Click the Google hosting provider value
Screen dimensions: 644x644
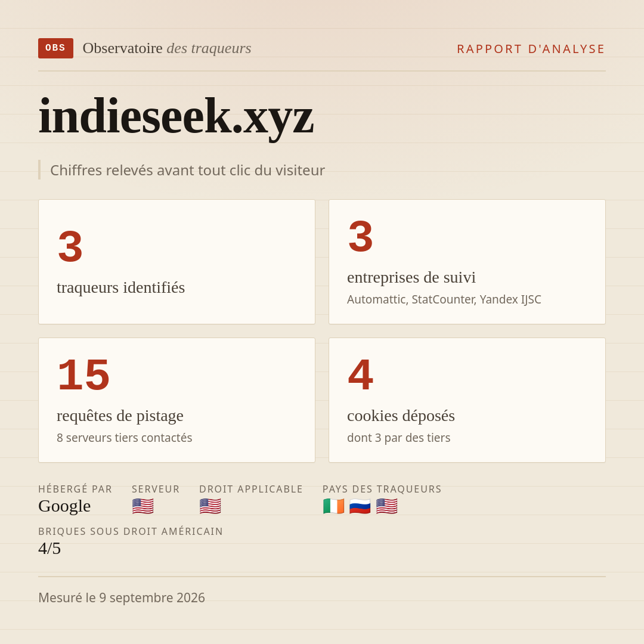[64, 506]
